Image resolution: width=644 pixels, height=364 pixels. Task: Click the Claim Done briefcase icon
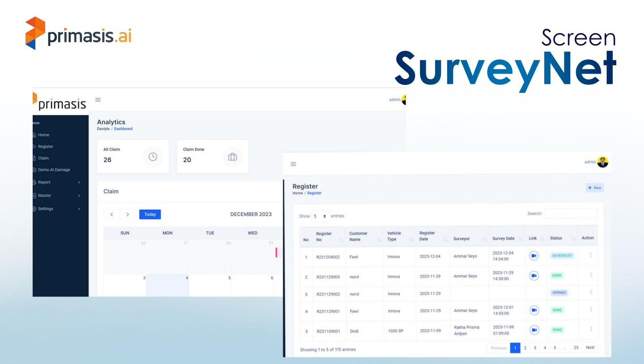(232, 157)
